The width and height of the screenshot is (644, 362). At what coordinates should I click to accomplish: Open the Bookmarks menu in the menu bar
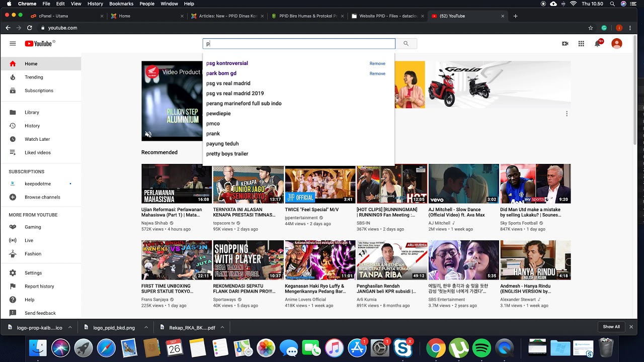click(x=121, y=4)
